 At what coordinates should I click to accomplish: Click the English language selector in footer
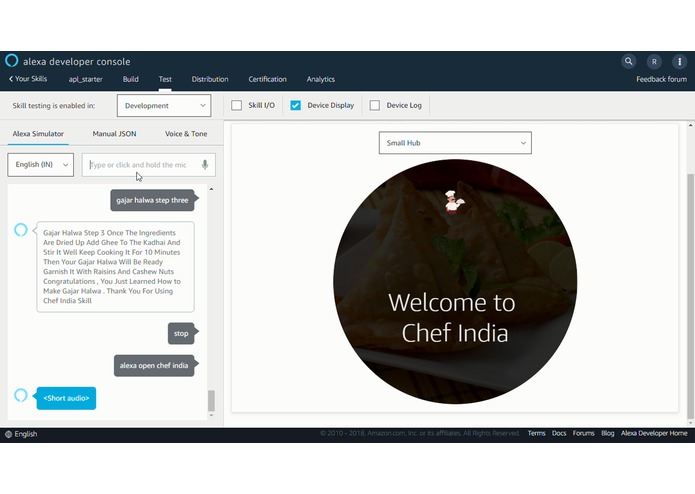coord(21,434)
